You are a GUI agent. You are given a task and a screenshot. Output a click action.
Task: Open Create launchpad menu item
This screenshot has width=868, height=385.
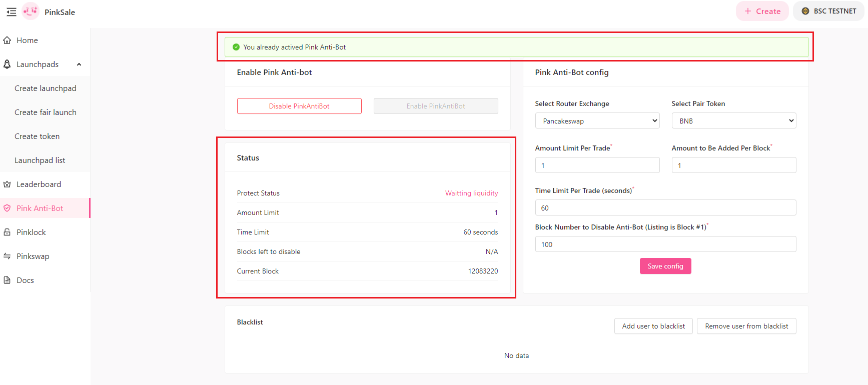(45, 88)
